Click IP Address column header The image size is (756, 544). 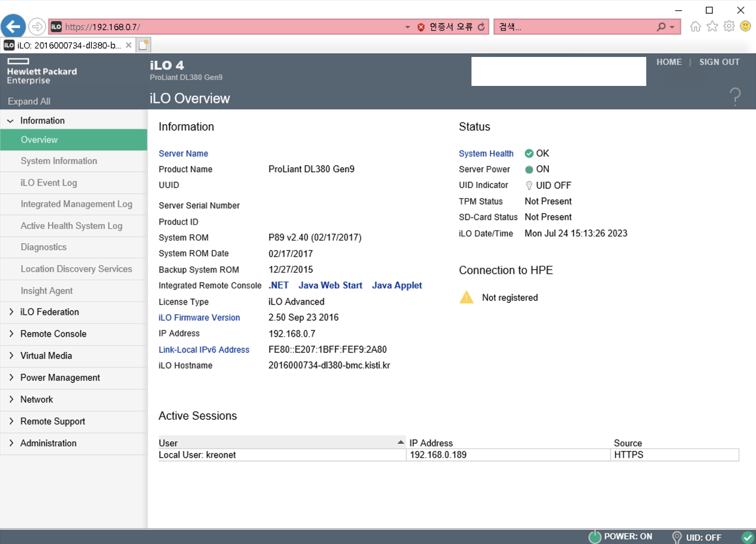pos(431,443)
